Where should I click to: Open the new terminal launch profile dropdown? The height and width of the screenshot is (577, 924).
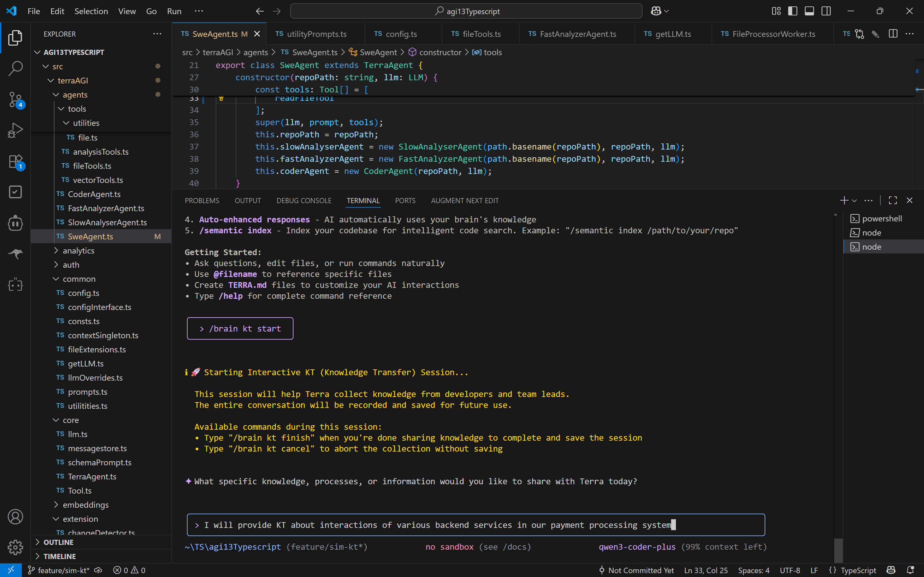click(x=855, y=200)
